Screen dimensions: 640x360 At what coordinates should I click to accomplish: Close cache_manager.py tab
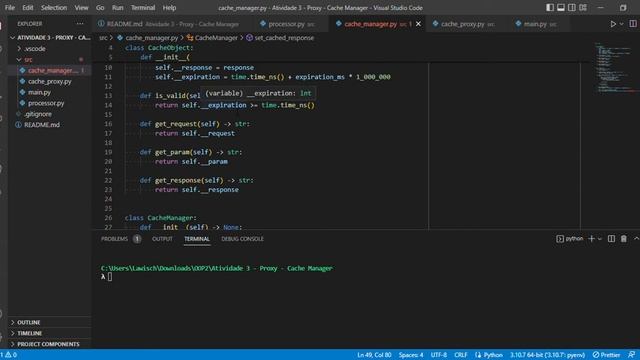pyautogui.click(x=418, y=24)
